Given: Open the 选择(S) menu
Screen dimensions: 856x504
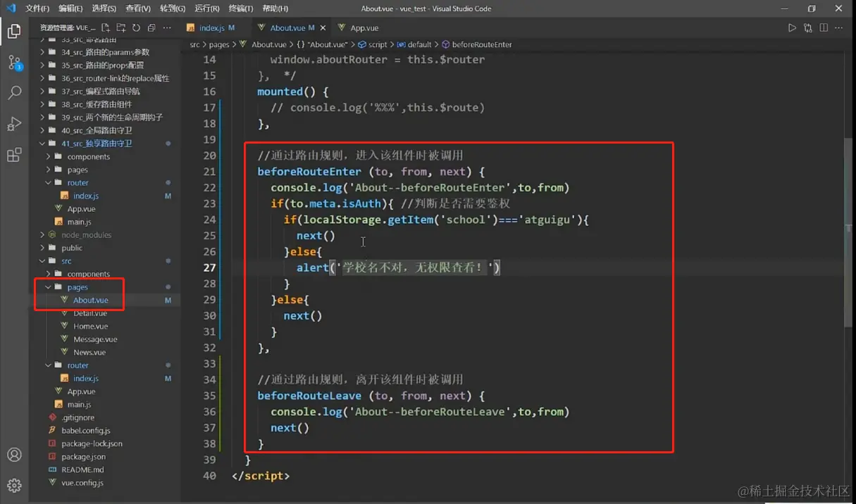Looking at the screenshot, I should click(104, 8).
